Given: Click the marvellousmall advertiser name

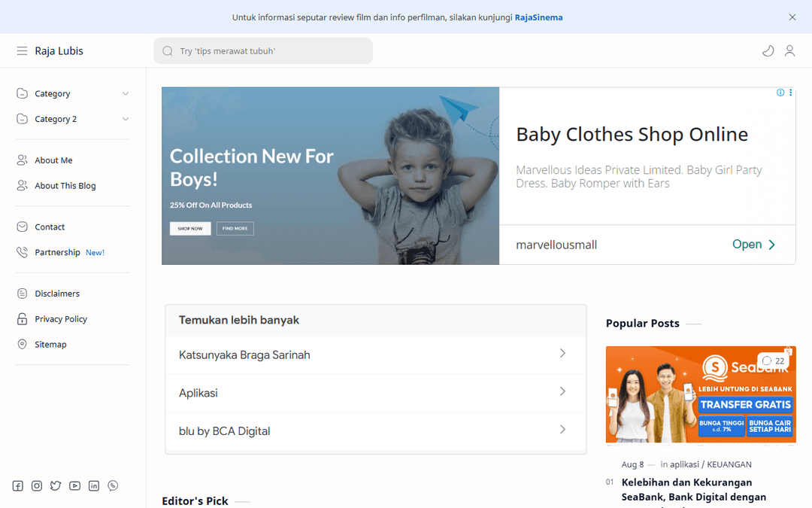Looking at the screenshot, I should click(556, 245).
